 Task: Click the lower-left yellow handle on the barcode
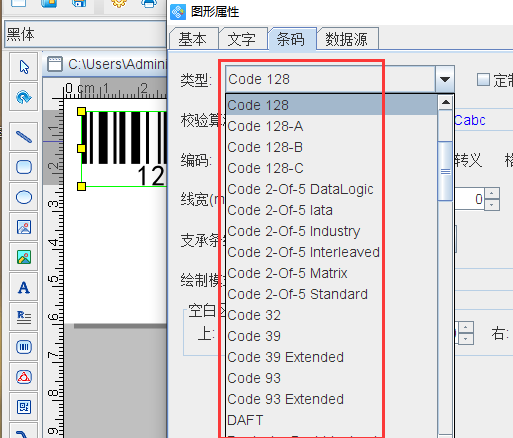pyautogui.click(x=81, y=186)
